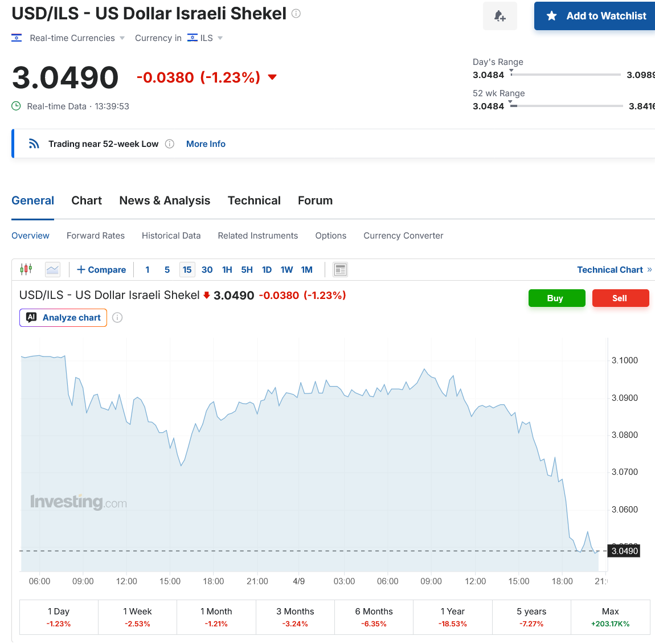Select the 3 Months performance cell
The height and width of the screenshot is (644, 655).
pos(296,617)
